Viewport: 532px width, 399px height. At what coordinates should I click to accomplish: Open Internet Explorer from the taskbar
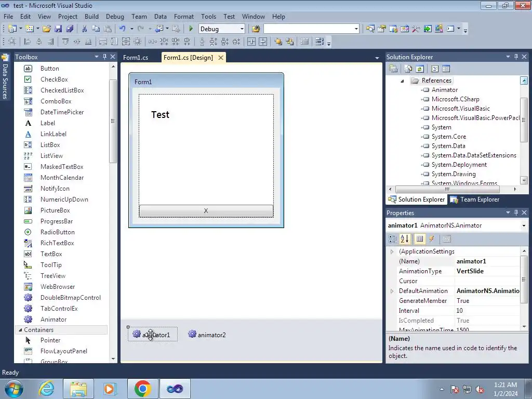[x=46, y=389]
